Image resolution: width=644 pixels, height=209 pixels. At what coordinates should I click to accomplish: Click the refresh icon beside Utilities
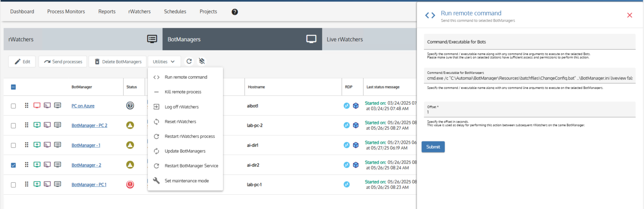click(189, 61)
